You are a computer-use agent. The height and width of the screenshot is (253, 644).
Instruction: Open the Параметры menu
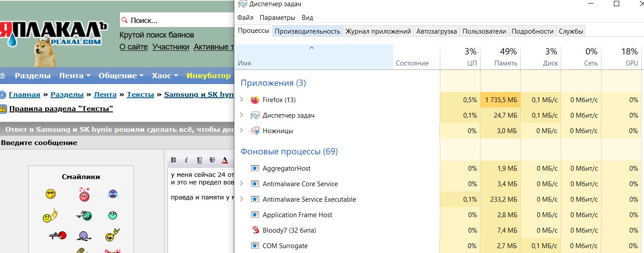pyautogui.click(x=277, y=18)
